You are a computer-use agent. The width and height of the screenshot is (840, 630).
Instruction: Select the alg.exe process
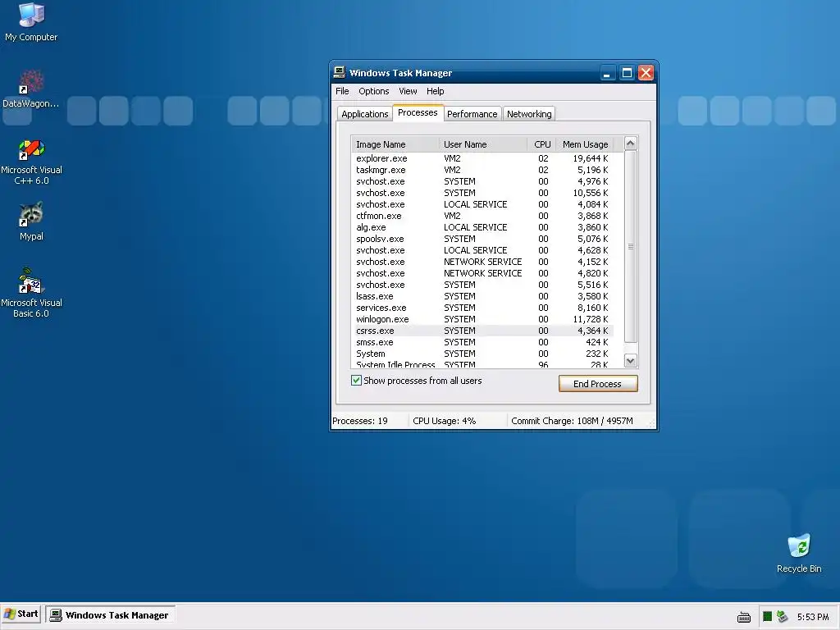[482, 227]
